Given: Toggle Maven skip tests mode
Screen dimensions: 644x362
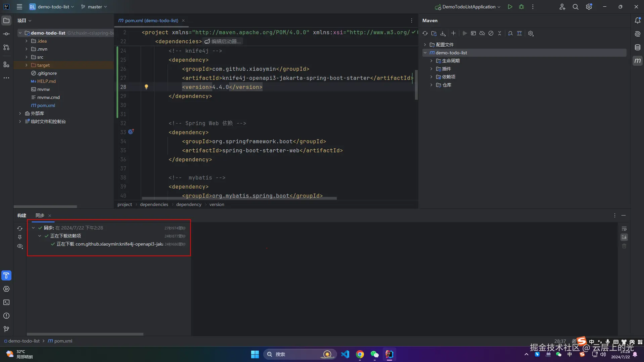Looking at the screenshot, I should [491, 33].
